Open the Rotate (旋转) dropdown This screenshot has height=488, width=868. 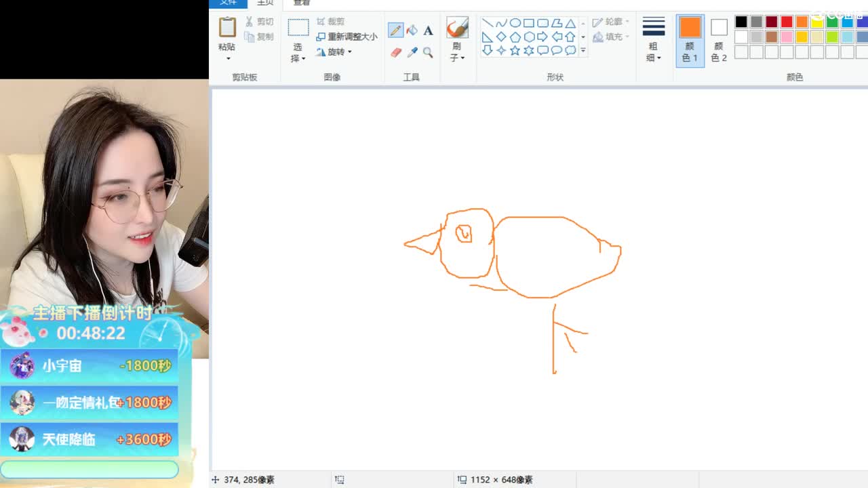[x=334, y=52]
